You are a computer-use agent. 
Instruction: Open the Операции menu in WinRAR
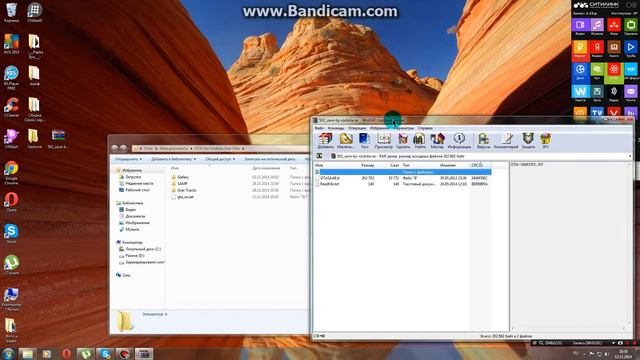(357, 128)
